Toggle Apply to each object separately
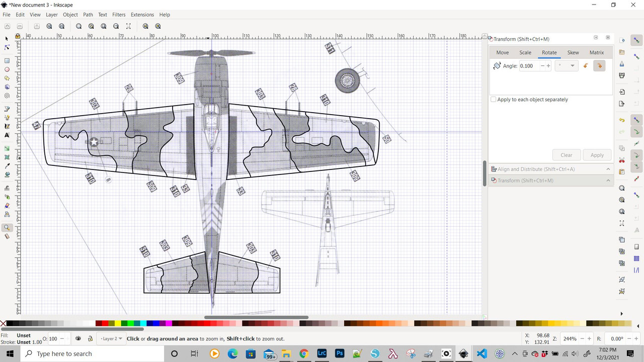 (x=493, y=100)
